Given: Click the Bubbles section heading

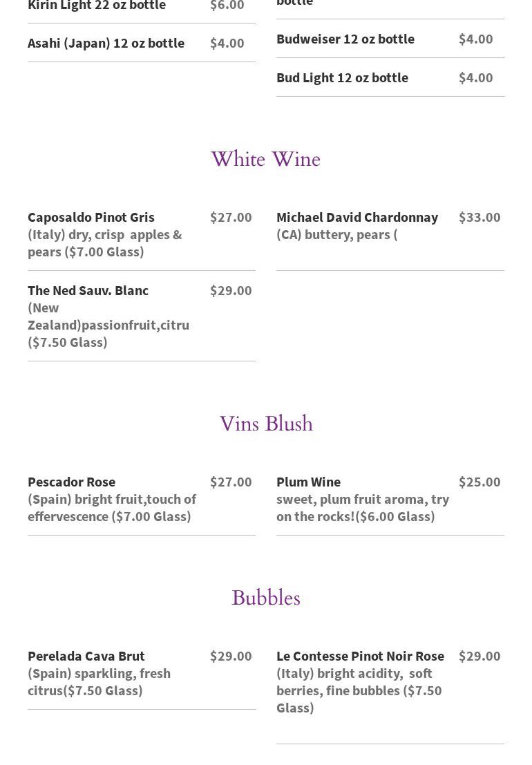Looking at the screenshot, I should click(266, 598).
